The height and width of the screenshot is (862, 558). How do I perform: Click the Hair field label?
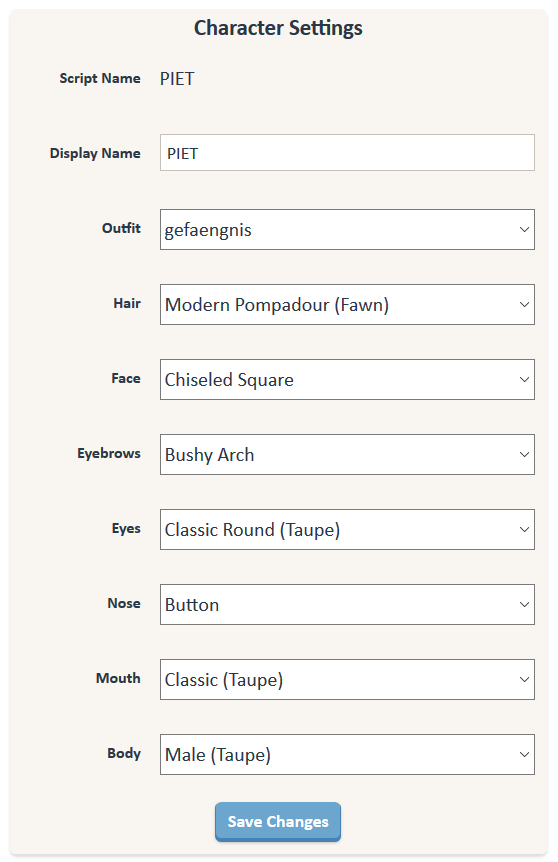(127, 303)
